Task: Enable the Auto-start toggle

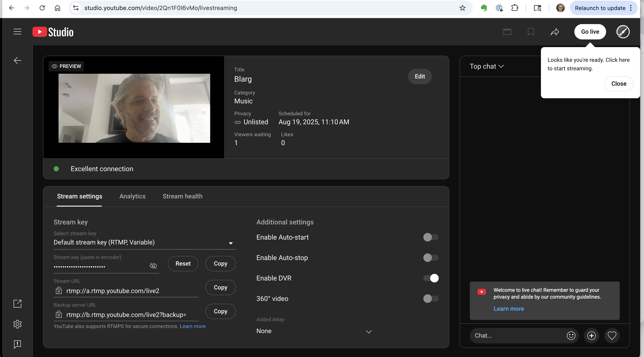Action: click(430, 237)
